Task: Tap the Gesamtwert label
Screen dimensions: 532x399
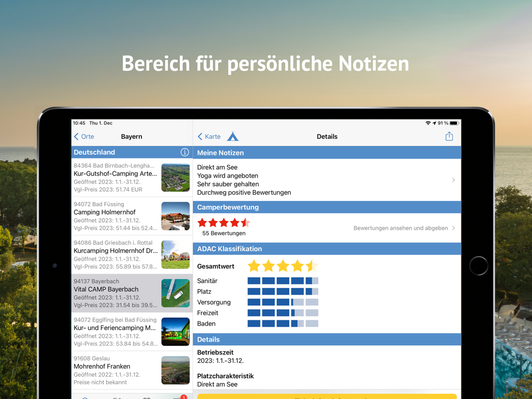Action: (x=215, y=267)
